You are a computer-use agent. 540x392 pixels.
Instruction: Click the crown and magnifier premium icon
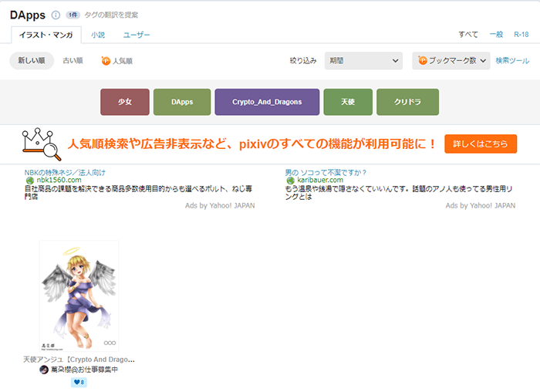(x=42, y=144)
